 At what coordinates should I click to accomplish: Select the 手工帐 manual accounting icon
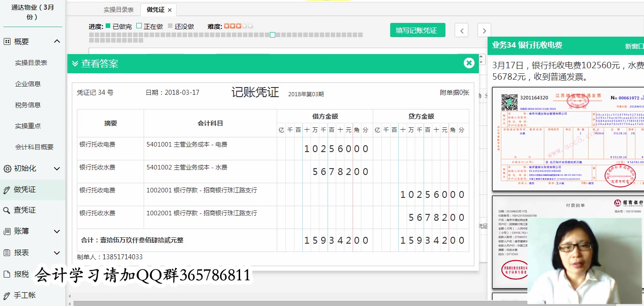[x=6, y=295]
